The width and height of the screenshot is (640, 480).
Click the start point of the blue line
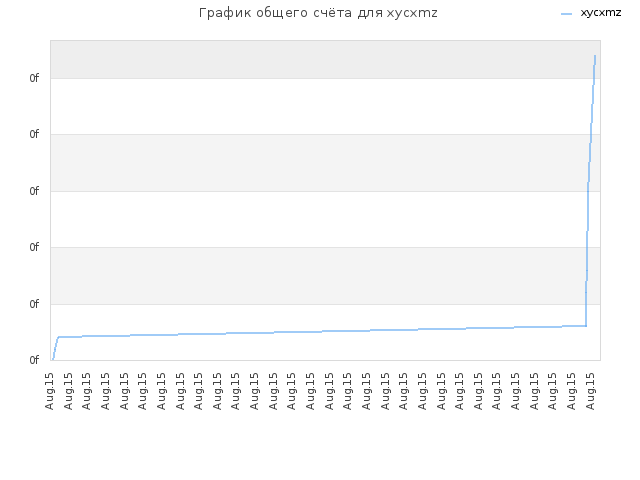(x=53, y=359)
